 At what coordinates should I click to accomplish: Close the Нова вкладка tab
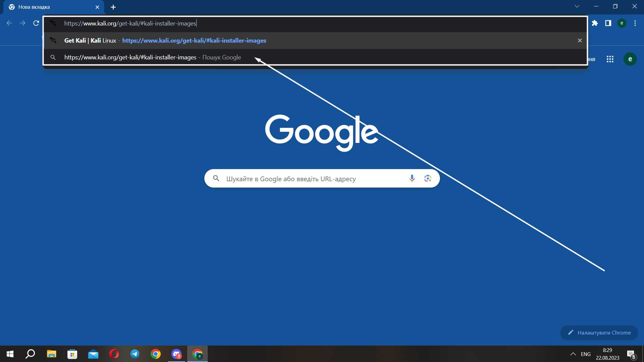pos(97,7)
